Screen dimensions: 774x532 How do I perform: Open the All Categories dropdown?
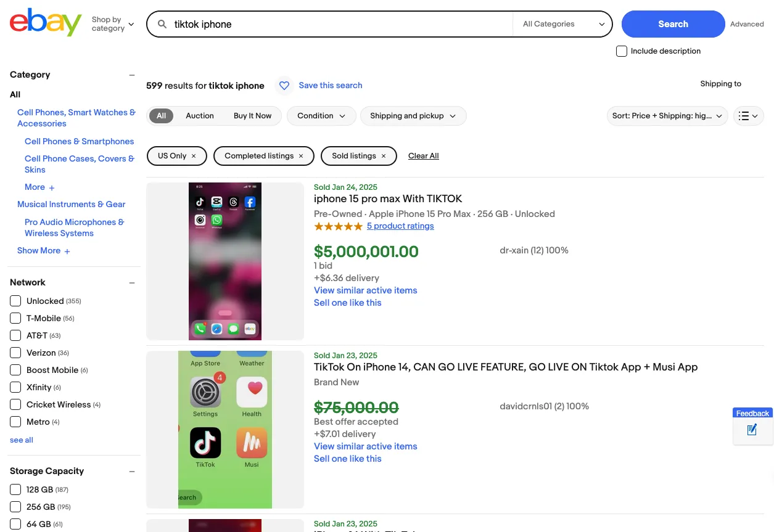tap(562, 24)
